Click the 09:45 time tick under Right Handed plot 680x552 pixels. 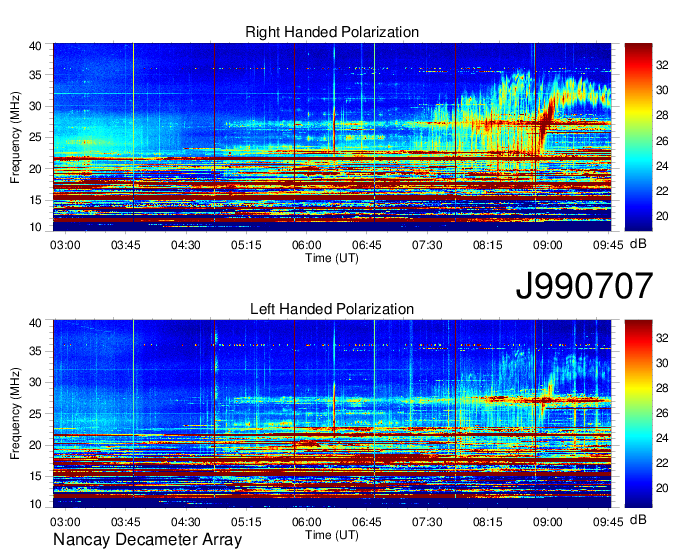(x=608, y=245)
